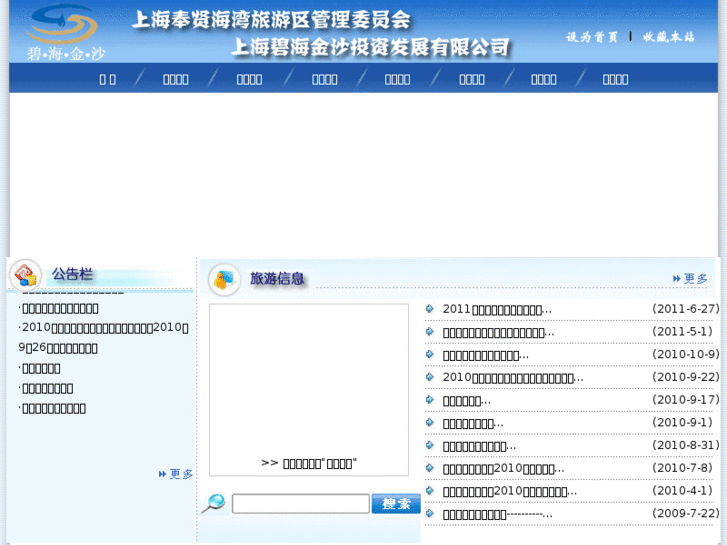The image size is (727, 545).
Task: Open the news article dated 2010-10-9
Action: [485, 355]
